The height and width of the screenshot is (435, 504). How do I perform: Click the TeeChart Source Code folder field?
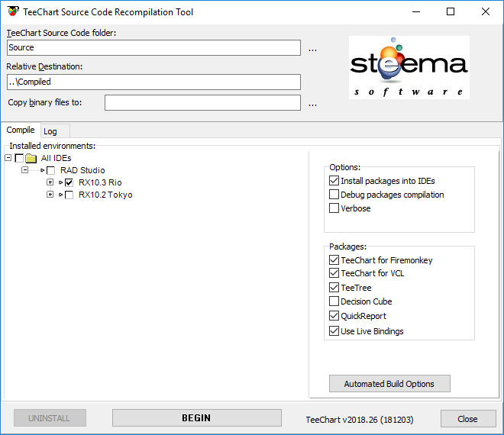click(x=153, y=47)
